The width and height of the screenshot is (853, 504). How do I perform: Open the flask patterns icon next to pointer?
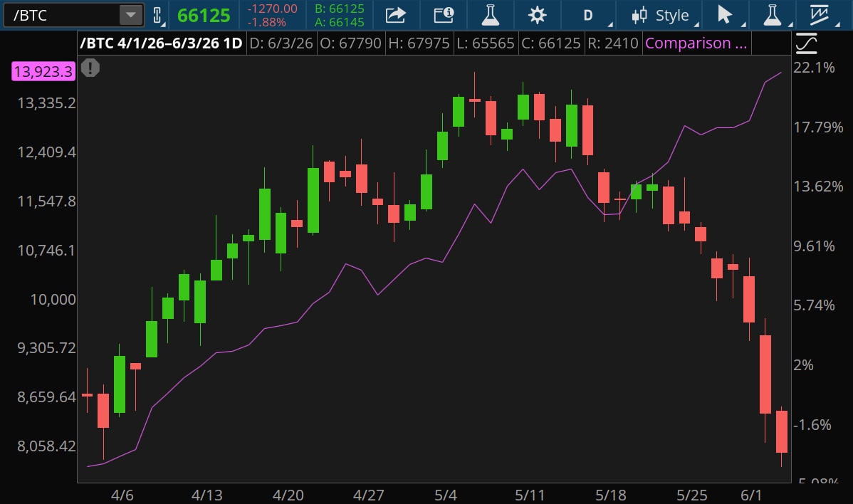771,15
